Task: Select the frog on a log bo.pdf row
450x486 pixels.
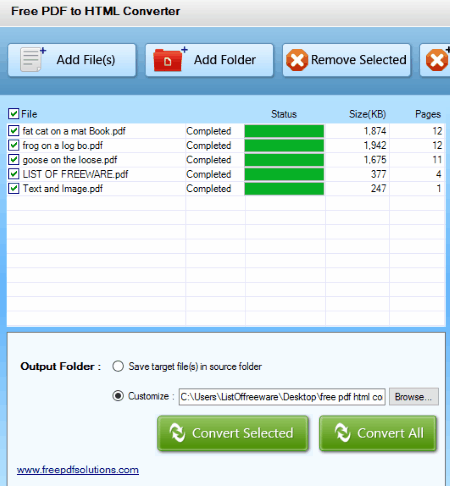Action: [x=226, y=145]
